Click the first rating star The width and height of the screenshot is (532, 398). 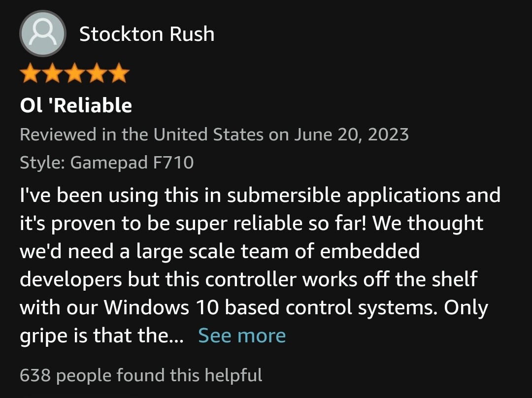click(31, 74)
